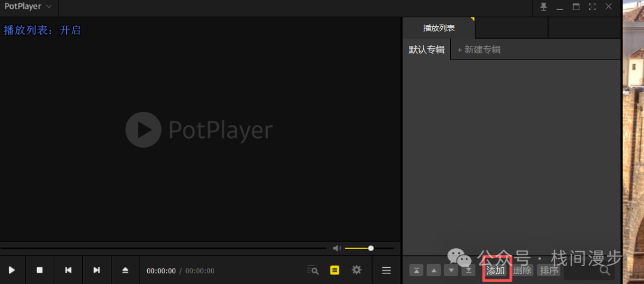Viewport: 644px width, 284px height.
Task: Toggle the playlist panel with the yellow icon
Action: pos(335,270)
